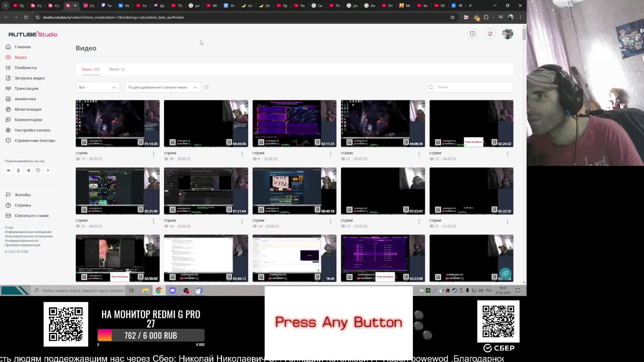Screen dimensions: 644x362
Task: Go to Аналитика in sidebar menu
Action: click(x=25, y=99)
